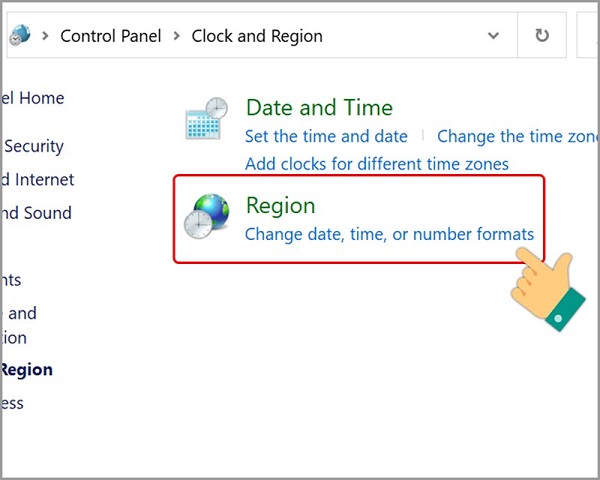The image size is (600, 480).
Task: Open the Date and Time heading
Action: pos(319,107)
